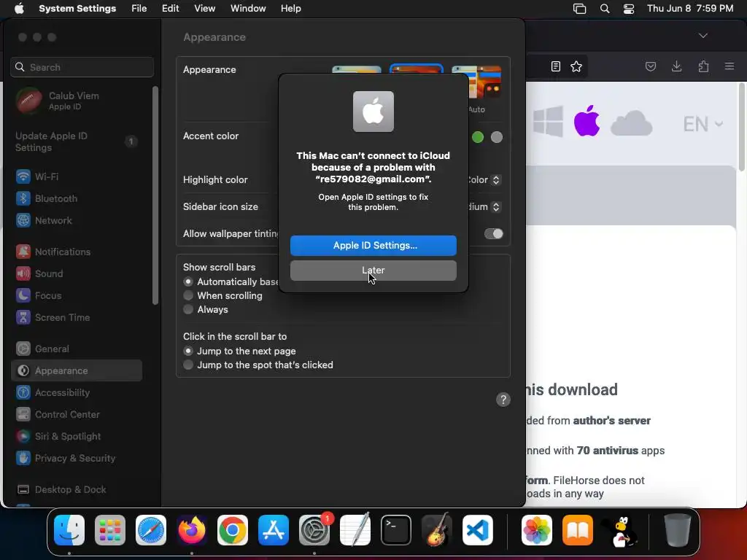
Task: Select Appearance in the sidebar
Action: [x=76, y=370]
